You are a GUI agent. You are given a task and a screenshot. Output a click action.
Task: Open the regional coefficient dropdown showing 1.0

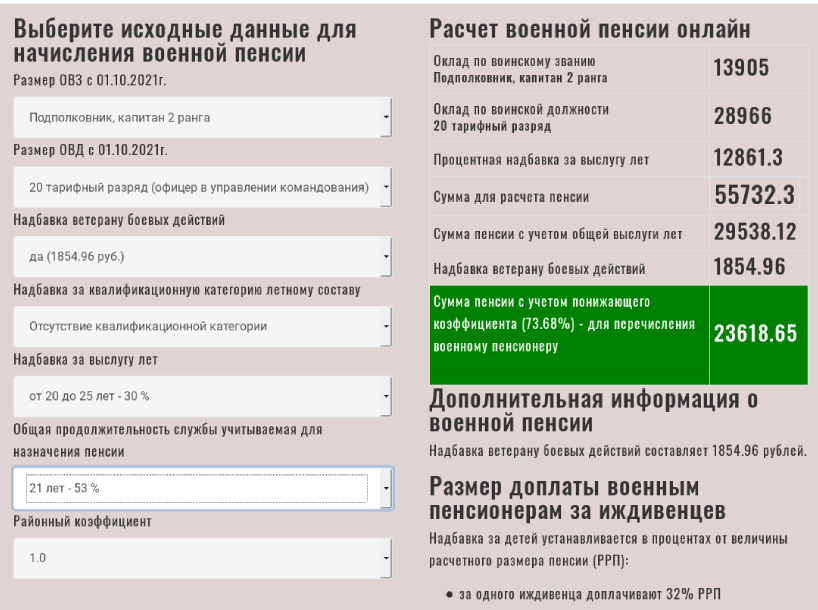coord(202,558)
